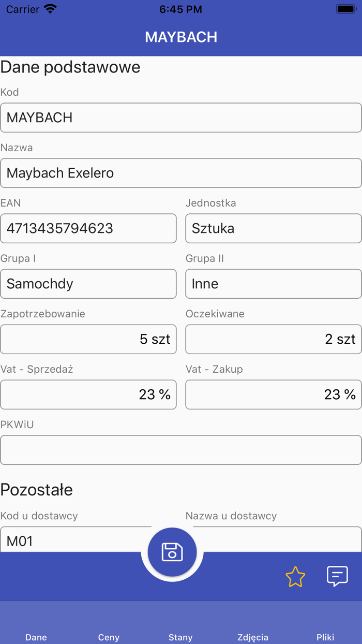Edit the Zapotrzebowanie quantity field
The height and width of the screenshot is (644, 362).
pos(88,339)
